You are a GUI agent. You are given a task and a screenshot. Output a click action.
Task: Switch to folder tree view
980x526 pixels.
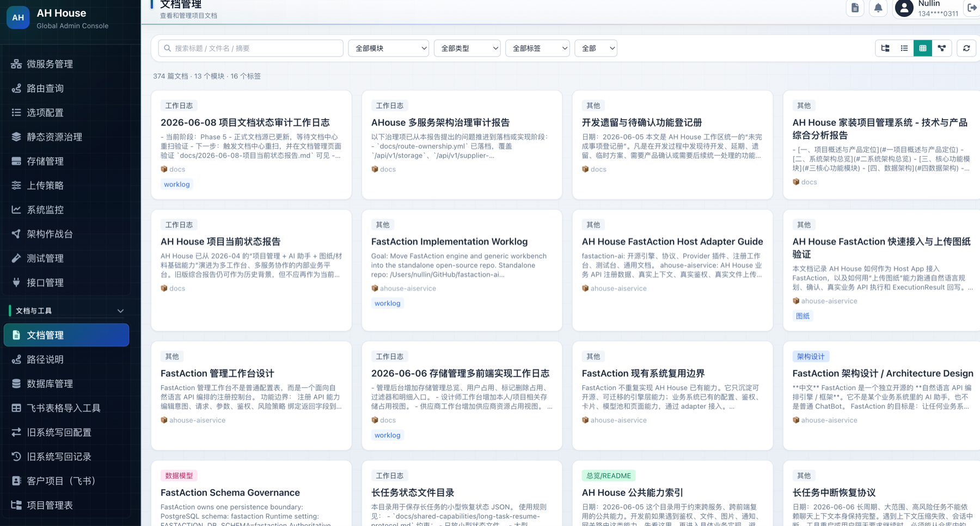885,48
